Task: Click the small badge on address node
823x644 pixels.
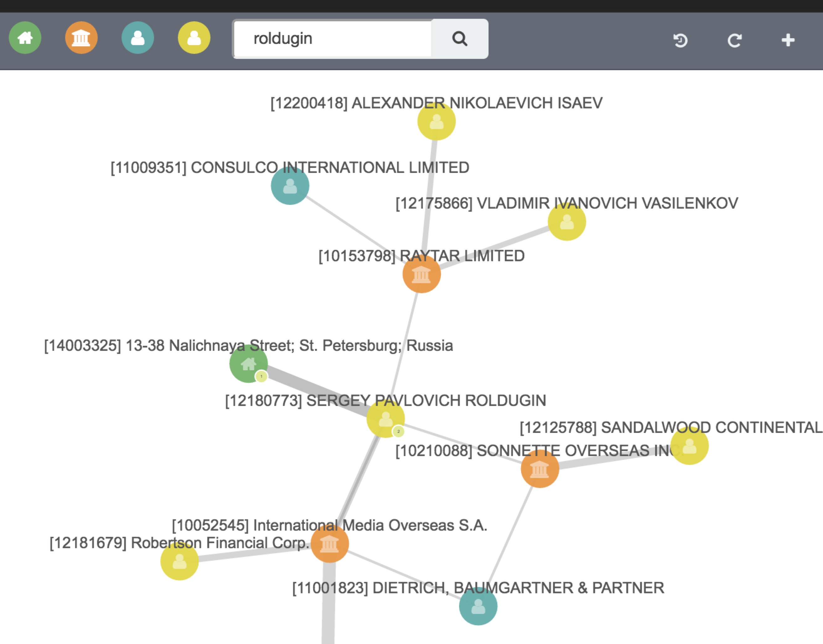Action: pyautogui.click(x=261, y=376)
